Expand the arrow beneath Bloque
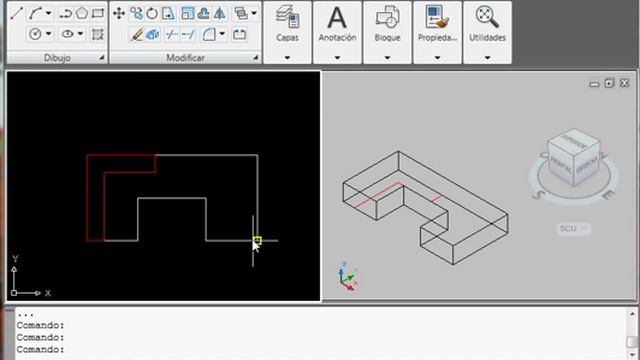The width and height of the screenshot is (640, 360). pyautogui.click(x=387, y=58)
